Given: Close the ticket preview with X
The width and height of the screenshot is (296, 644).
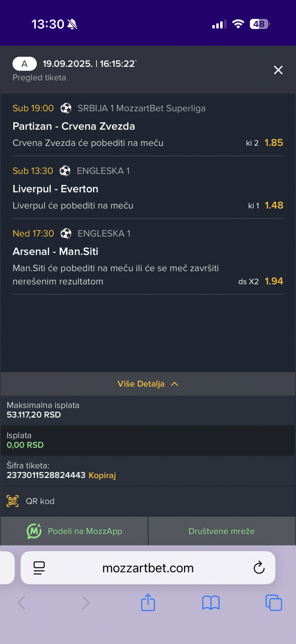Looking at the screenshot, I should pyautogui.click(x=278, y=70).
